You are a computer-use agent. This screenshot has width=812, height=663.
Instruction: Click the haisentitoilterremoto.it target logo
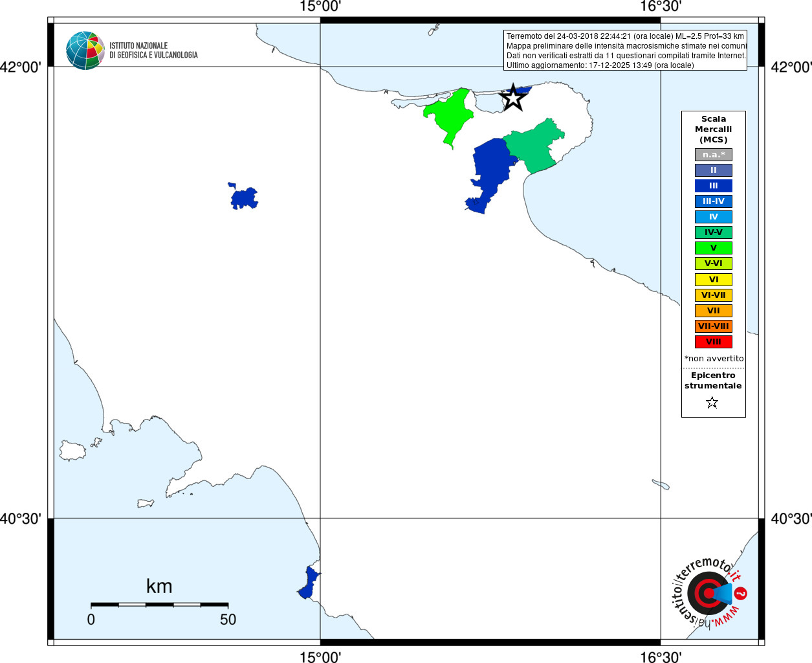[x=709, y=592]
